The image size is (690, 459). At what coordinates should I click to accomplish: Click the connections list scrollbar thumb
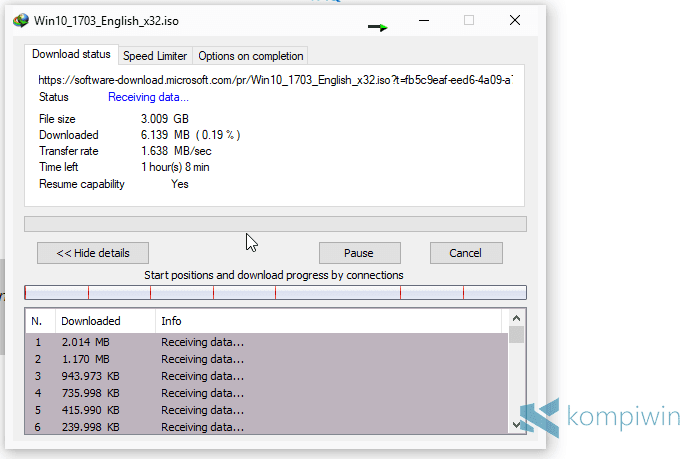click(517, 334)
